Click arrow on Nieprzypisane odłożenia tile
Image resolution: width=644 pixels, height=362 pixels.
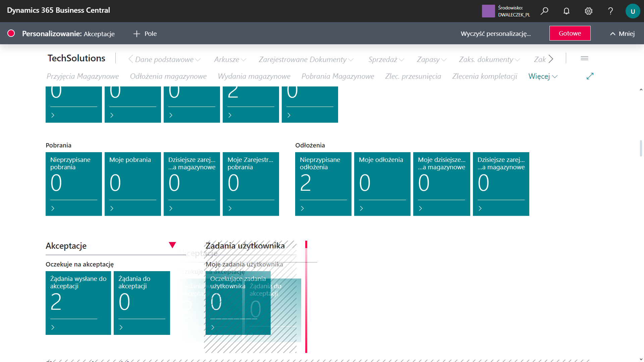click(x=302, y=208)
